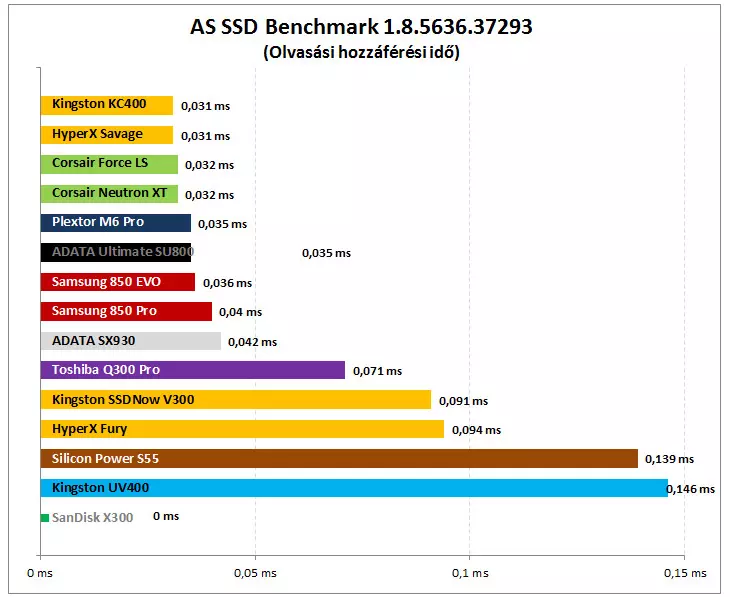Click the 0,042 ms value label
Image resolution: width=730 pixels, height=597 pixels.
click(252, 342)
